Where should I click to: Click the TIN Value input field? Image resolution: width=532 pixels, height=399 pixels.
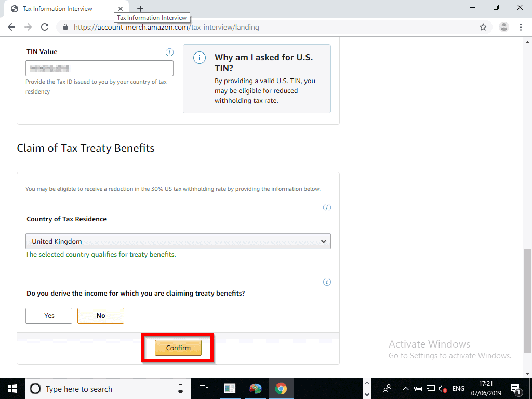pos(99,68)
